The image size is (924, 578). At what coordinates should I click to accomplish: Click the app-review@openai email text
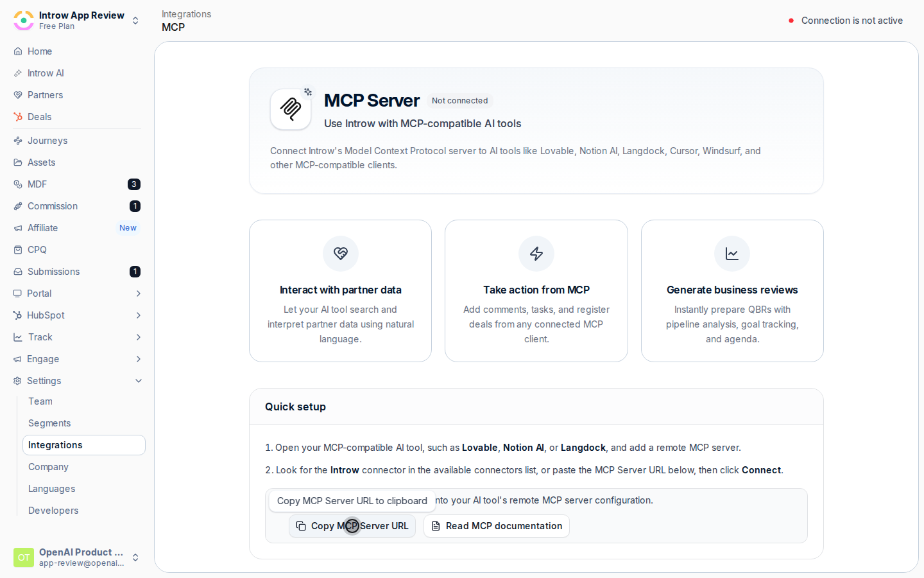[x=81, y=563]
